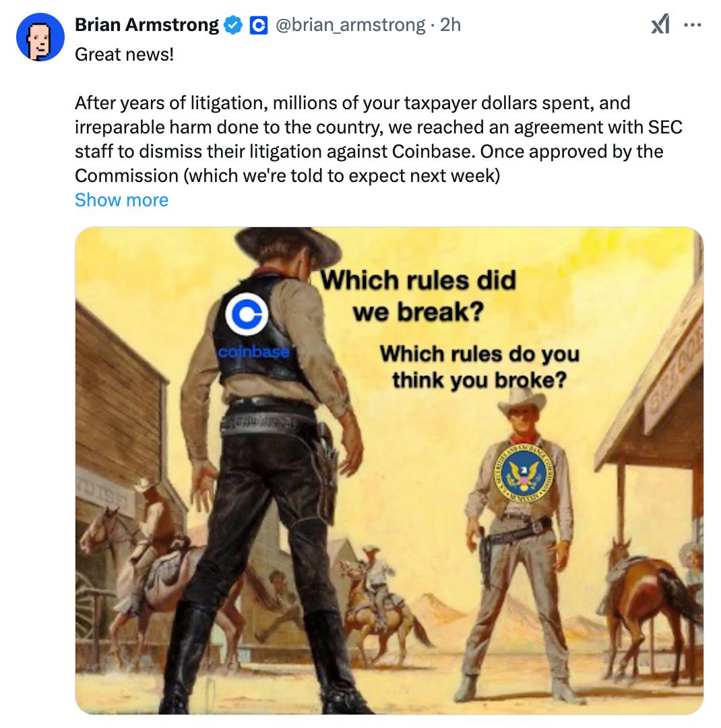Click the blue coinbase wordmark in meme

click(x=254, y=352)
